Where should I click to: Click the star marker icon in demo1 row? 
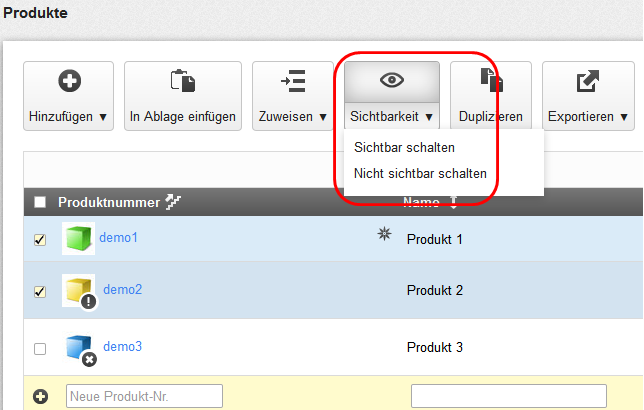(x=383, y=234)
